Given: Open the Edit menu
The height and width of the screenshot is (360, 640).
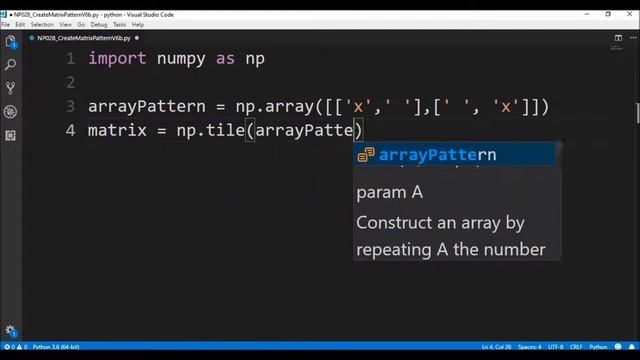Looking at the screenshot, I should [20, 24].
